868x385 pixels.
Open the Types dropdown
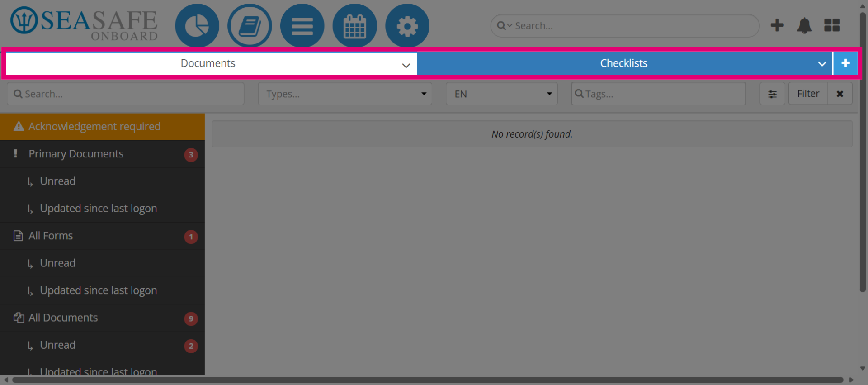pos(345,94)
